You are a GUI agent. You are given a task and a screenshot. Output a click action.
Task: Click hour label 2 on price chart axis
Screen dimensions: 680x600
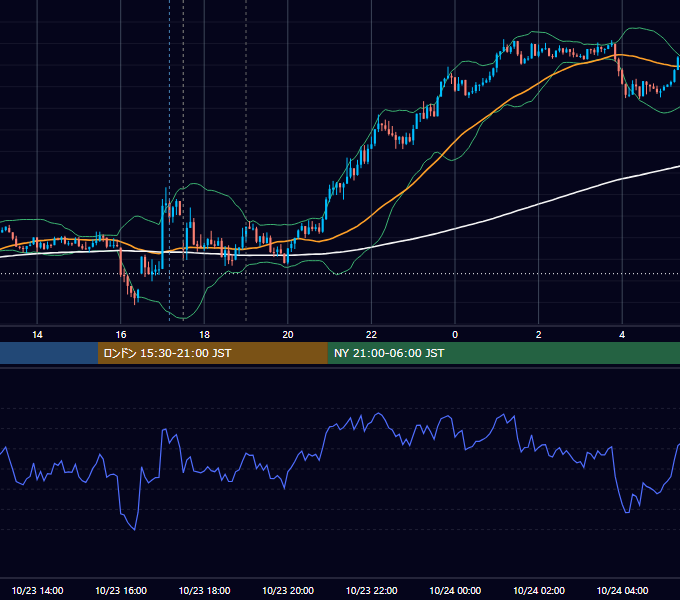point(539,335)
